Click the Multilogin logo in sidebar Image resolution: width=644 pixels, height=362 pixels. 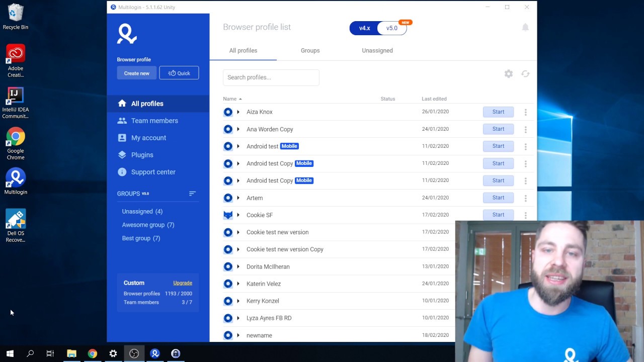pos(127,34)
